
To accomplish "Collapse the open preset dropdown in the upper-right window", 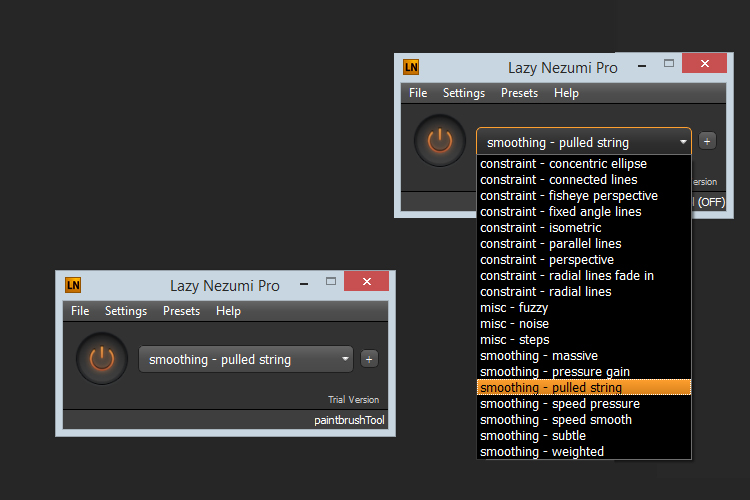I will [x=584, y=142].
